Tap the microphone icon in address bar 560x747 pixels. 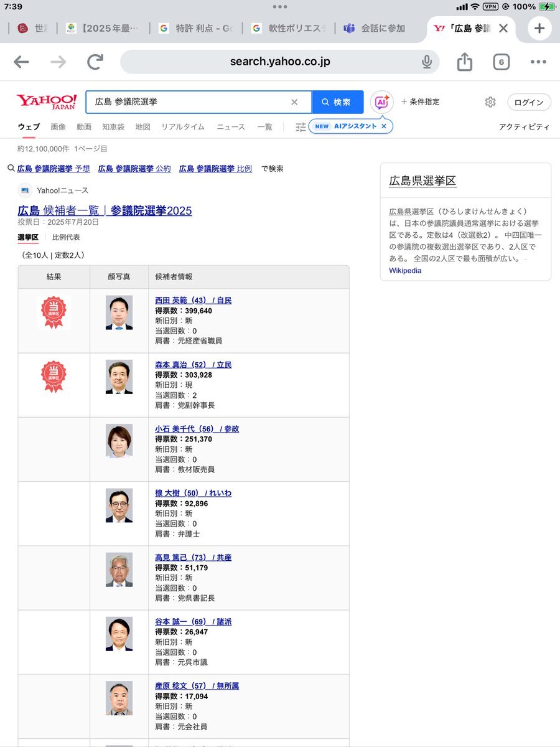coord(427,62)
